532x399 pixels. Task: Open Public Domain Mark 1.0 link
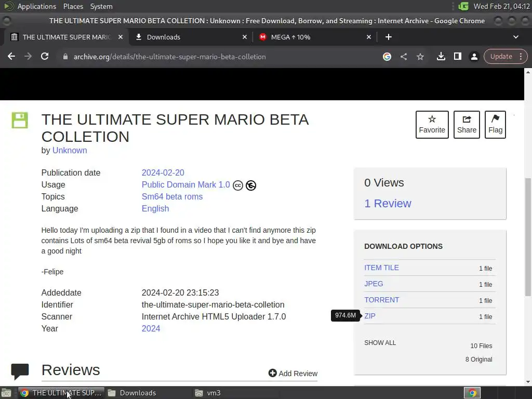[x=185, y=184]
